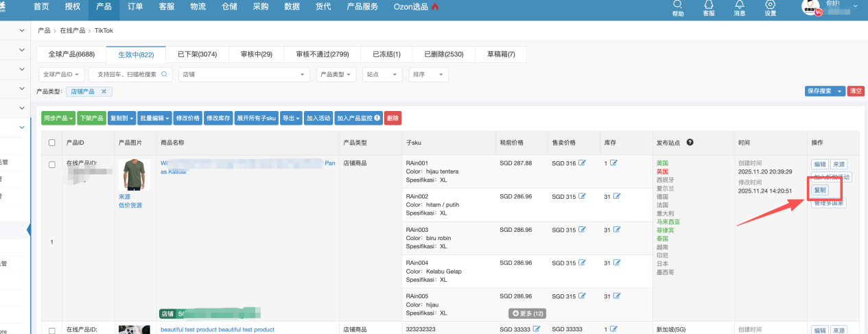Screen dimensions: 868x334
Task: Open the 订单 top menu item
Action: point(135,7)
